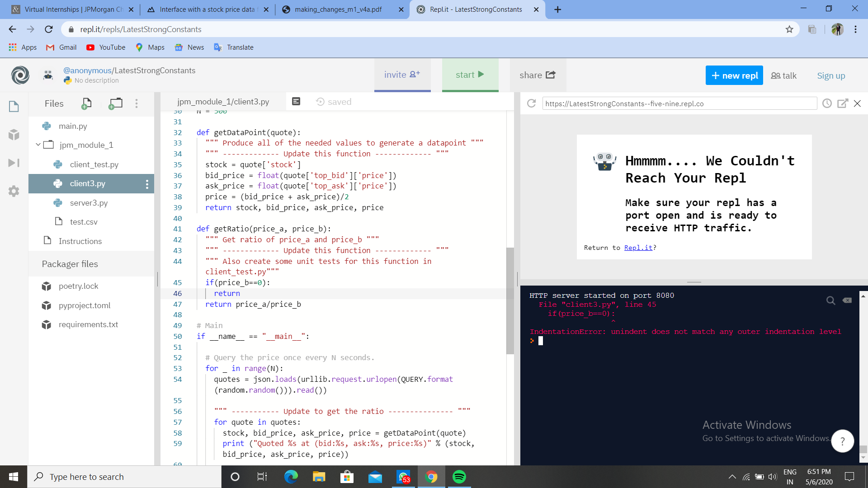Refresh the repl webview
The width and height of the screenshot is (868, 488).
click(x=531, y=103)
